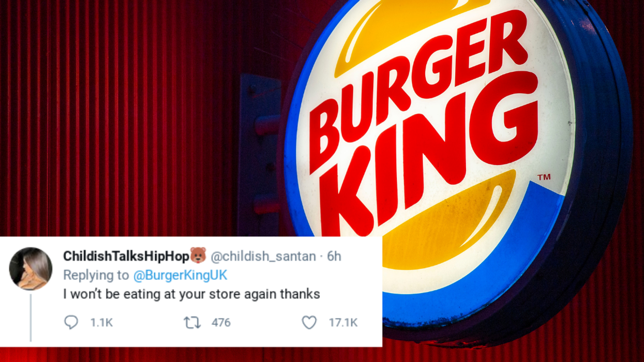The height and width of the screenshot is (362, 644).
Task: Like the tweet with the heart icon
Action: click(309, 323)
